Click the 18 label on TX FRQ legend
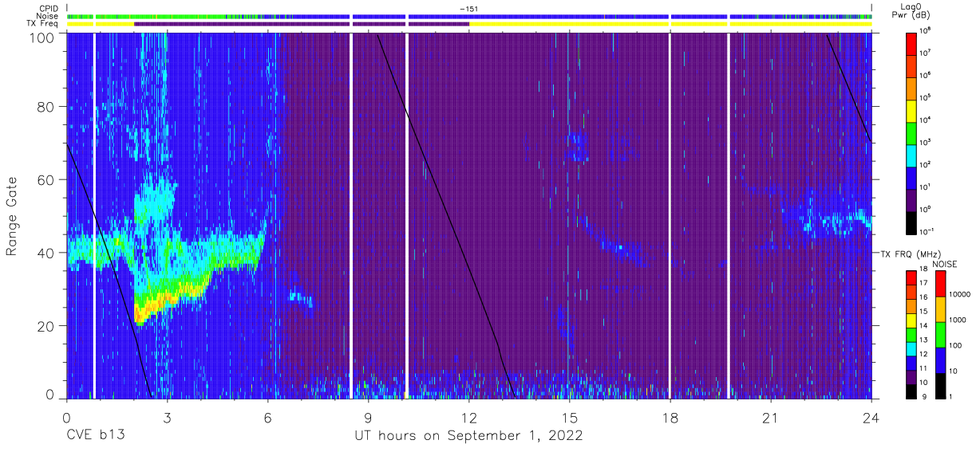This screenshot has width=980, height=452. tap(923, 270)
